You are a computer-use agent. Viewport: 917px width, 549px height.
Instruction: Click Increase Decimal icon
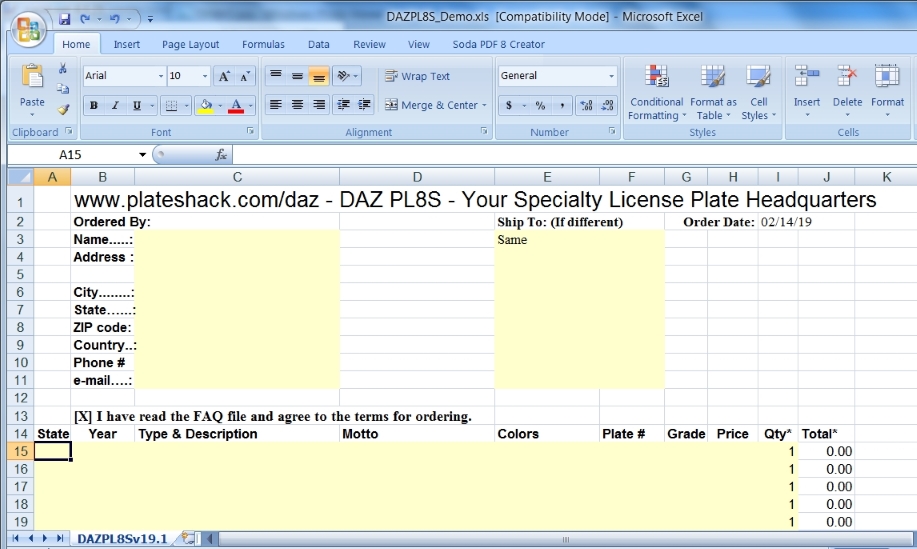pos(586,105)
